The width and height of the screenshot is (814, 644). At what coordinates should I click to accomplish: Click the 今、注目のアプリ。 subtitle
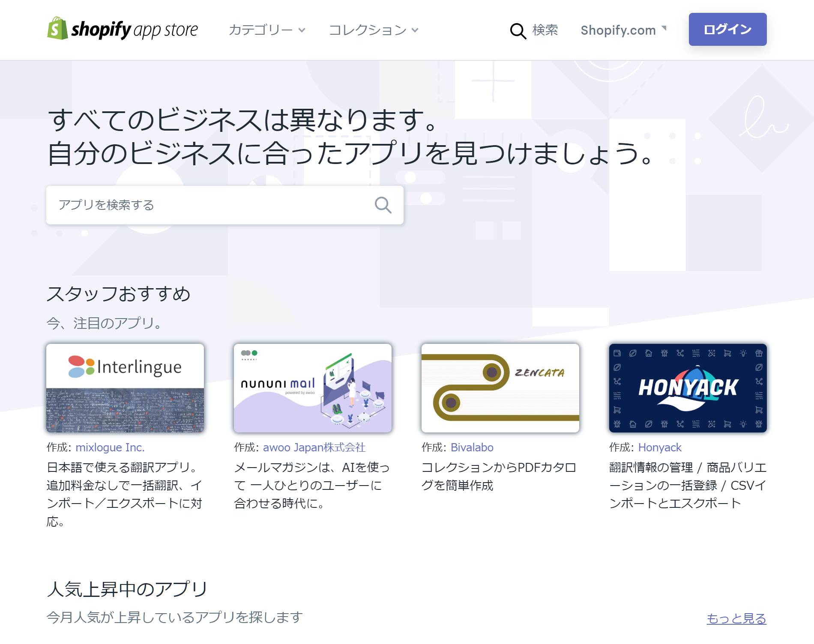coord(105,323)
